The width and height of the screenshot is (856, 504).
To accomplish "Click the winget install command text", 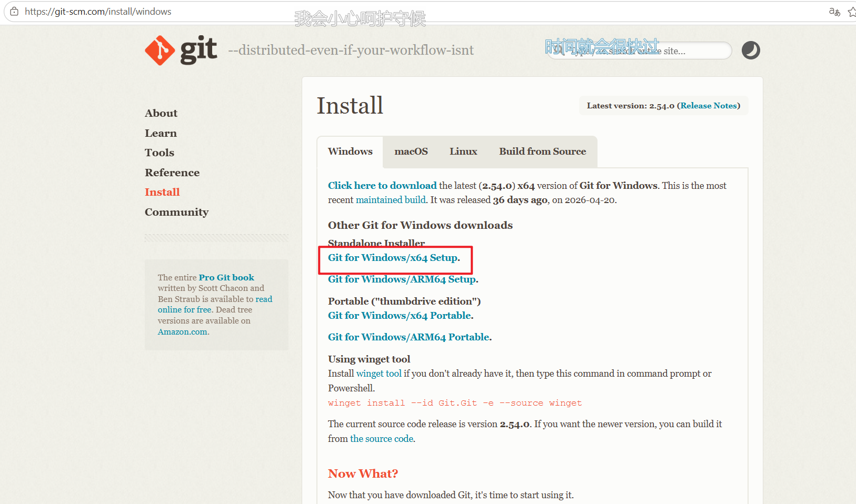I will [455, 403].
